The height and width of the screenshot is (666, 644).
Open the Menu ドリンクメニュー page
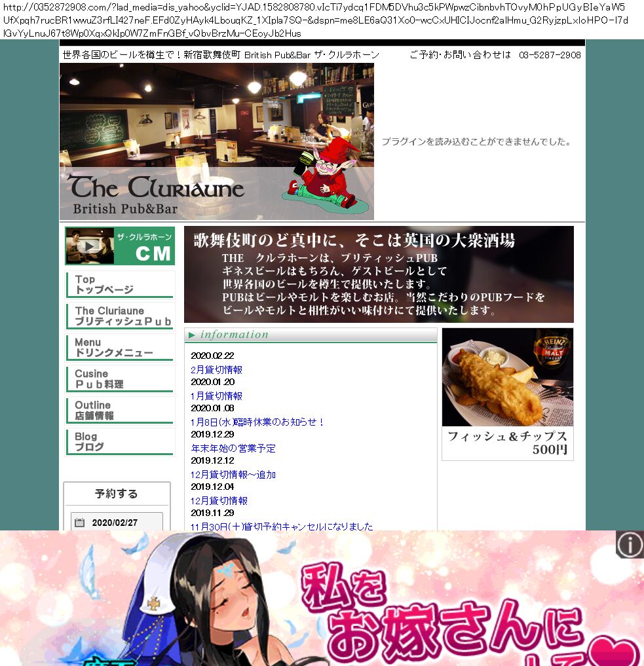(x=120, y=348)
